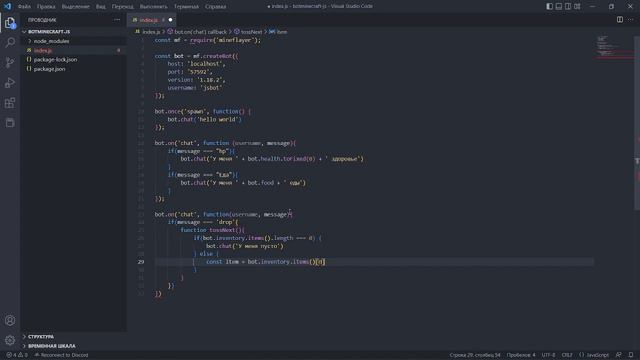Open editor More Actions ellipsis

pos(631,20)
